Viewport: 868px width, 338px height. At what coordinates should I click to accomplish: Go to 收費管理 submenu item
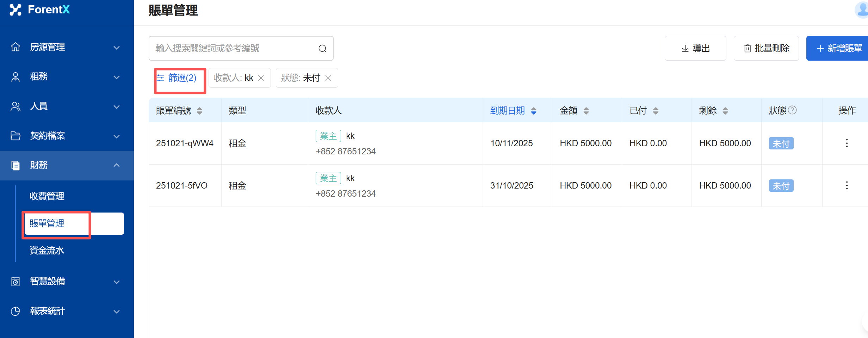(x=47, y=196)
